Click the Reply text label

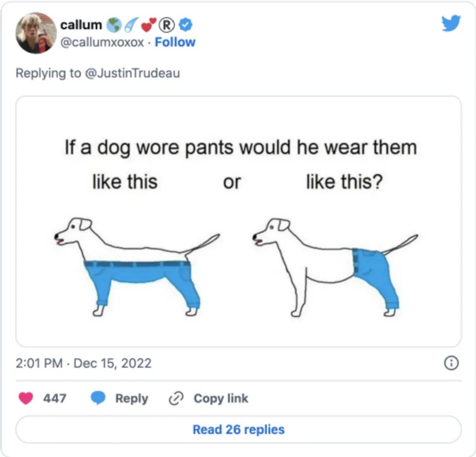tap(132, 398)
